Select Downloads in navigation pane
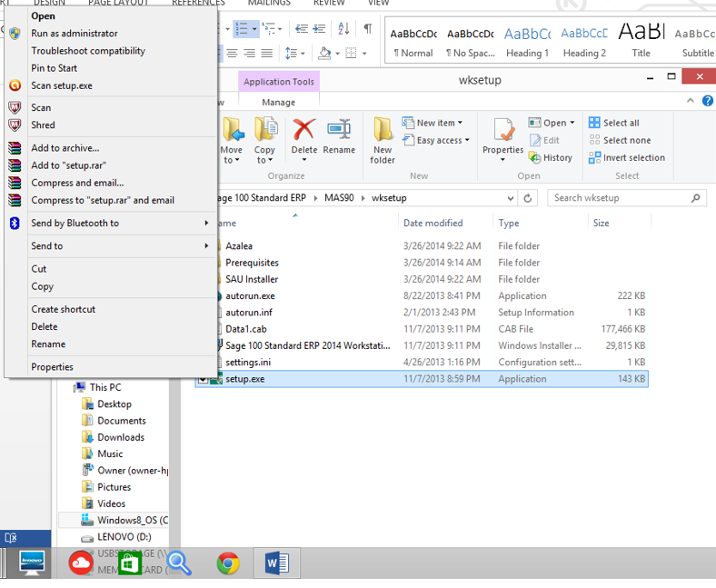 click(x=121, y=437)
